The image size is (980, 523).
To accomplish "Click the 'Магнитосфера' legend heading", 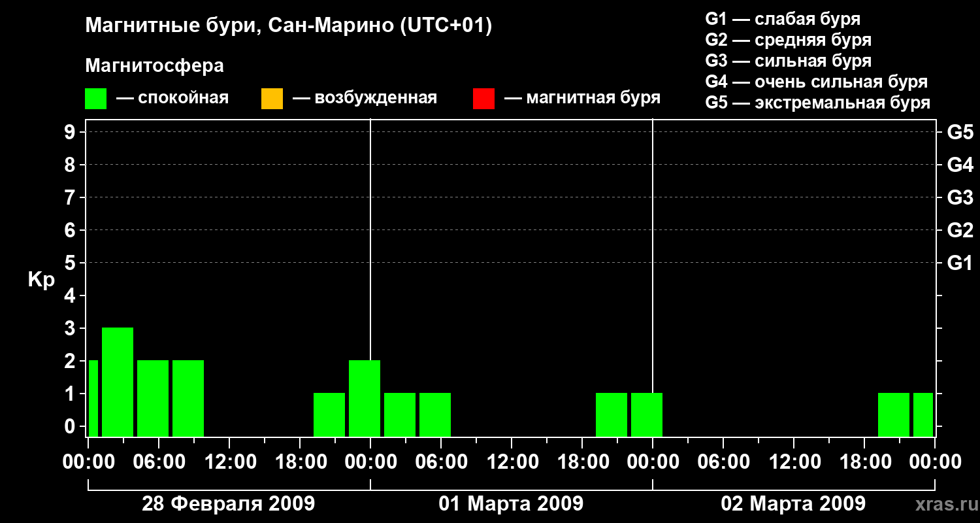I will tap(154, 66).
